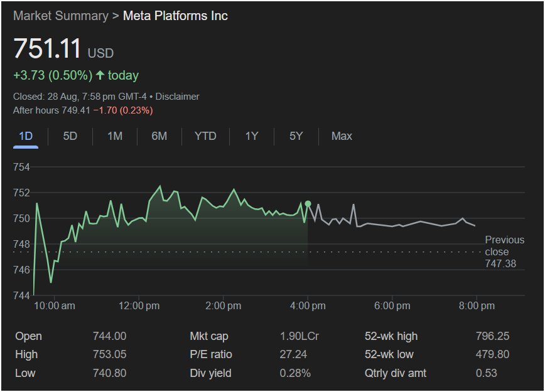Open the Disclaimer link

click(177, 97)
